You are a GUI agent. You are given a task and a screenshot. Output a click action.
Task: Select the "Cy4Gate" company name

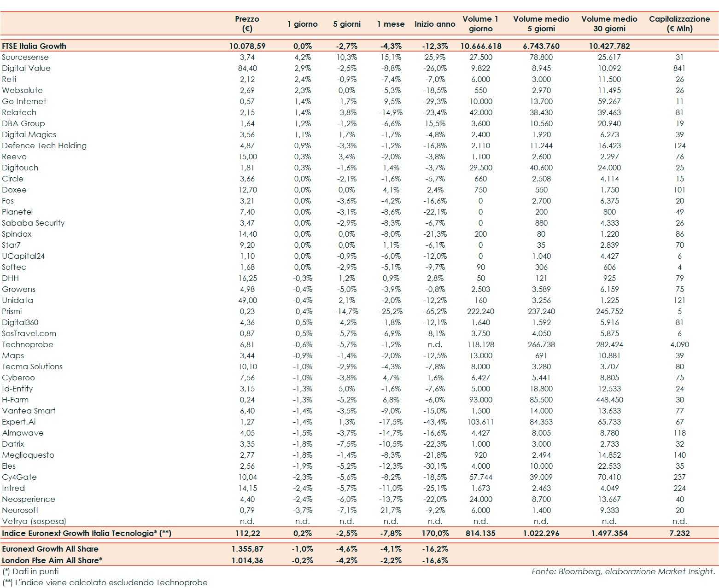click(19, 477)
